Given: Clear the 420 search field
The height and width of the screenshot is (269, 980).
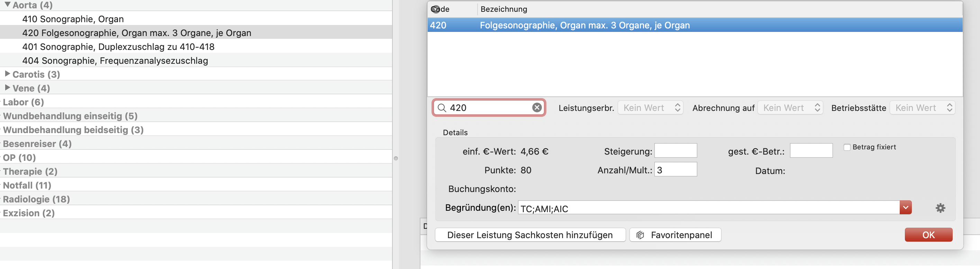Looking at the screenshot, I should pos(537,108).
